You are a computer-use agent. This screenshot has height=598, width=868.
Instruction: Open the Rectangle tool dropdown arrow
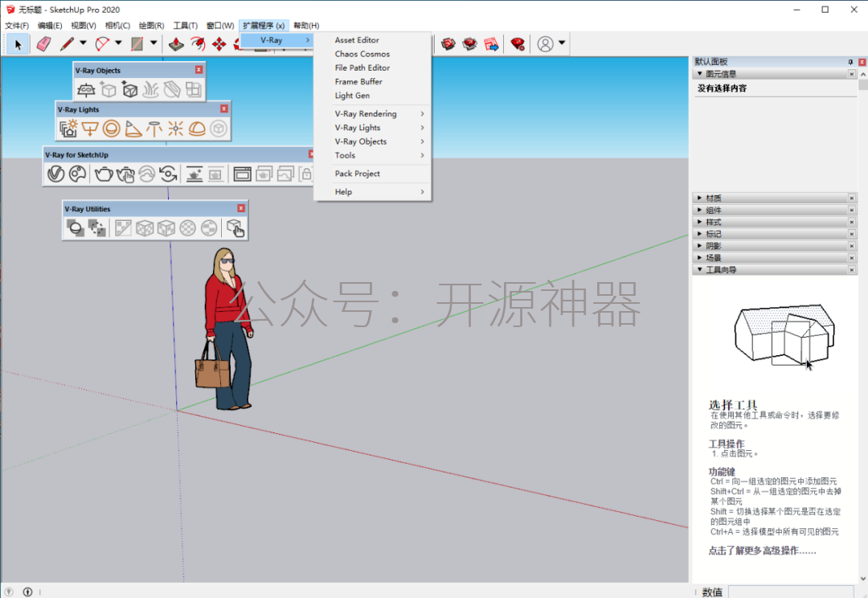coord(154,43)
